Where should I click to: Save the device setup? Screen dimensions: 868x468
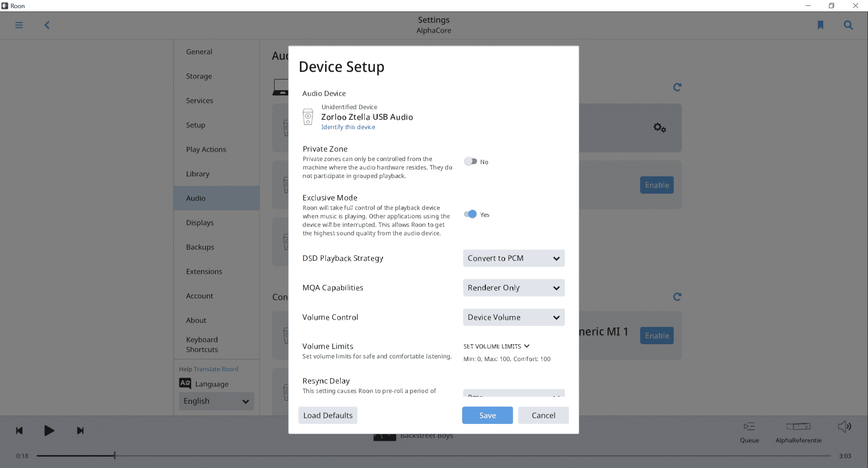coord(487,415)
